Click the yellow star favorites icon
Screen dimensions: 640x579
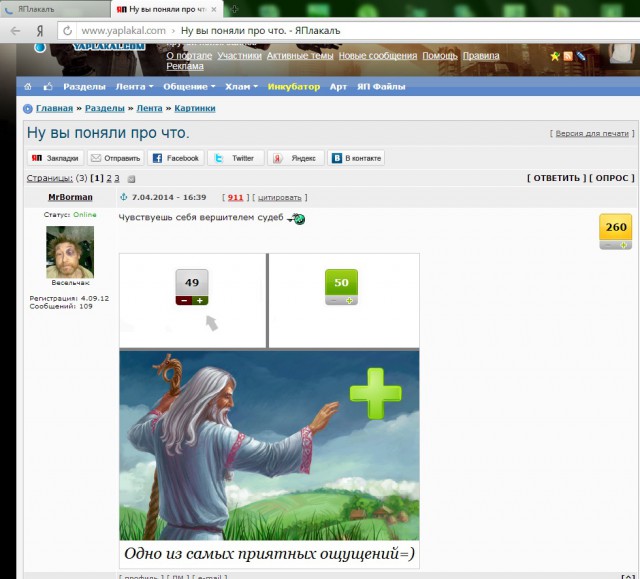(555, 56)
